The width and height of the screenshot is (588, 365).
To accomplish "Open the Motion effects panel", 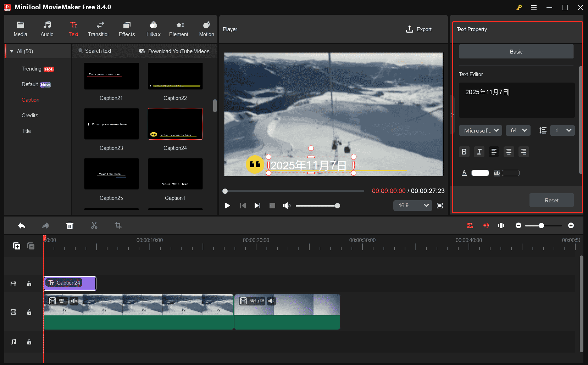I will (206, 28).
